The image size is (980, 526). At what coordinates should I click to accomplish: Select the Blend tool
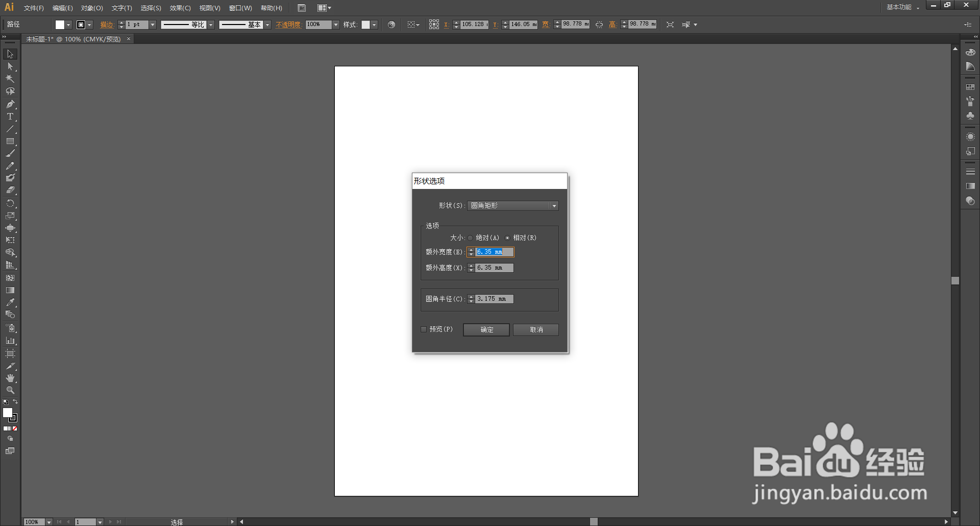(x=10, y=315)
